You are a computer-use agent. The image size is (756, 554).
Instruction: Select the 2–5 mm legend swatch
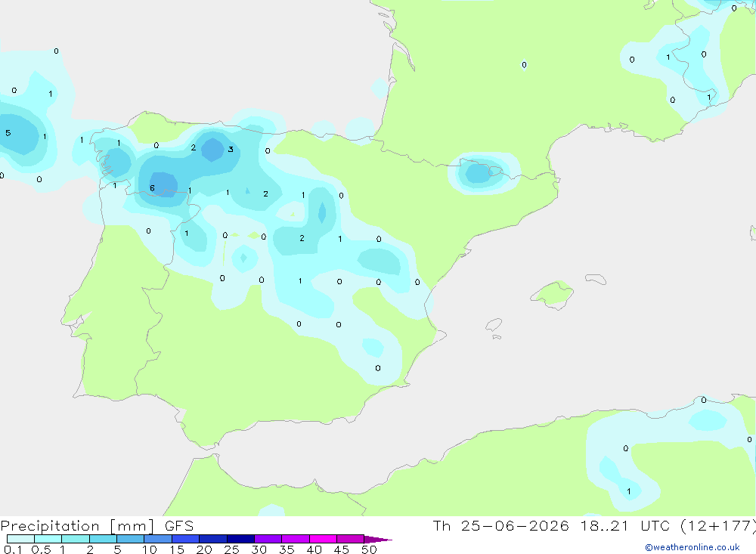click(x=103, y=539)
